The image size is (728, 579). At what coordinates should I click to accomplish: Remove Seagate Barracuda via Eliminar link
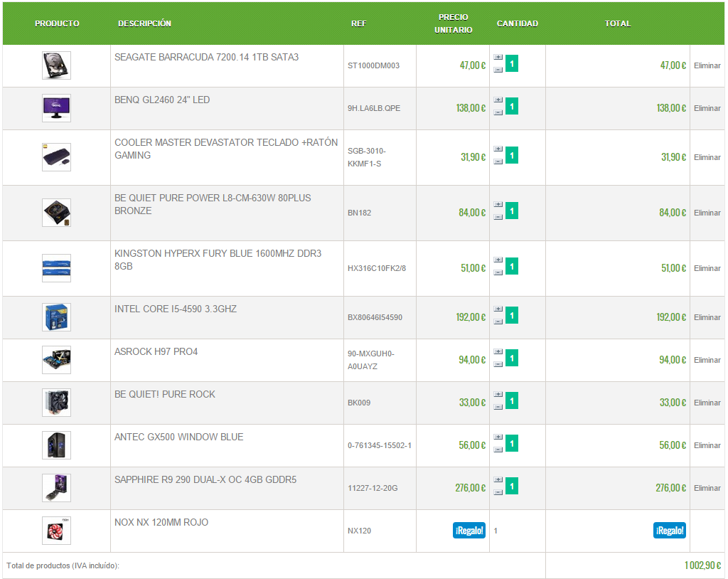tap(707, 65)
